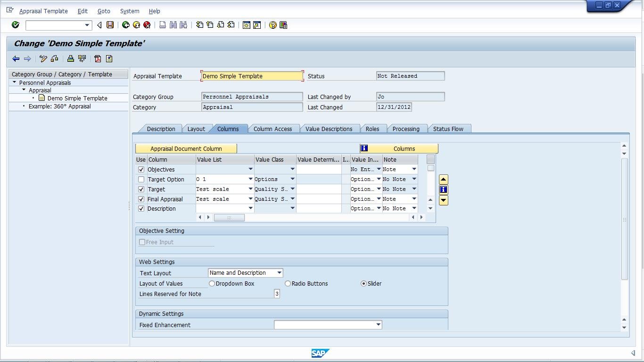Screen dimensions: 644x362
Task: Click the Next Page icon
Action: tap(220, 25)
